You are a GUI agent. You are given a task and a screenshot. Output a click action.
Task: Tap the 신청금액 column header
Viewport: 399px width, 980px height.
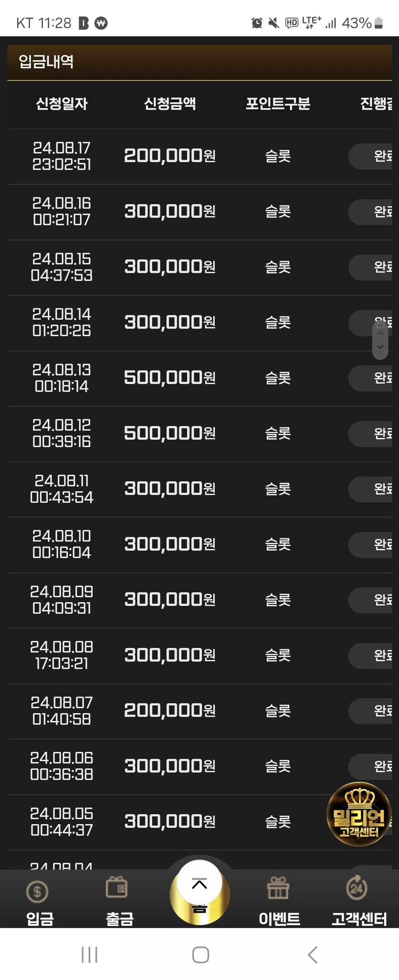click(x=170, y=104)
